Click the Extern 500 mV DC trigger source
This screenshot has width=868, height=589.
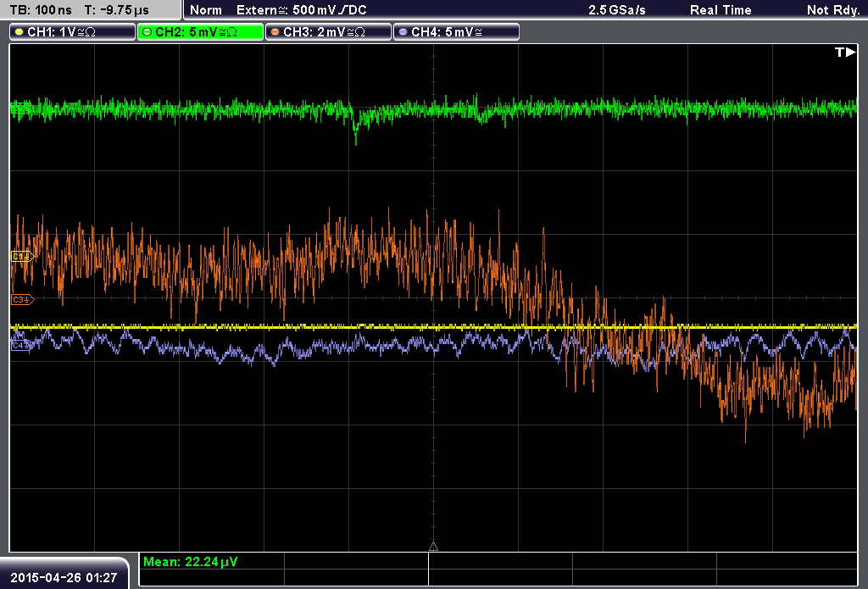click(301, 10)
